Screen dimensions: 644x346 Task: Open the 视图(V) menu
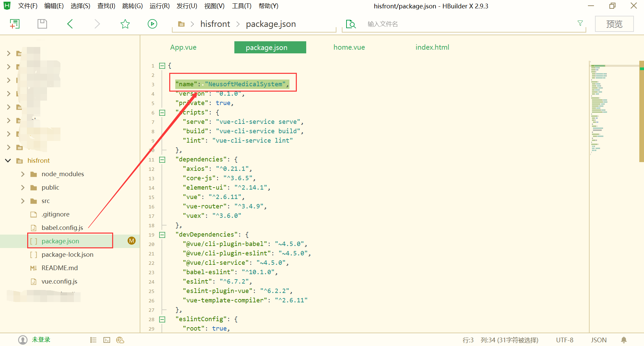coord(214,6)
